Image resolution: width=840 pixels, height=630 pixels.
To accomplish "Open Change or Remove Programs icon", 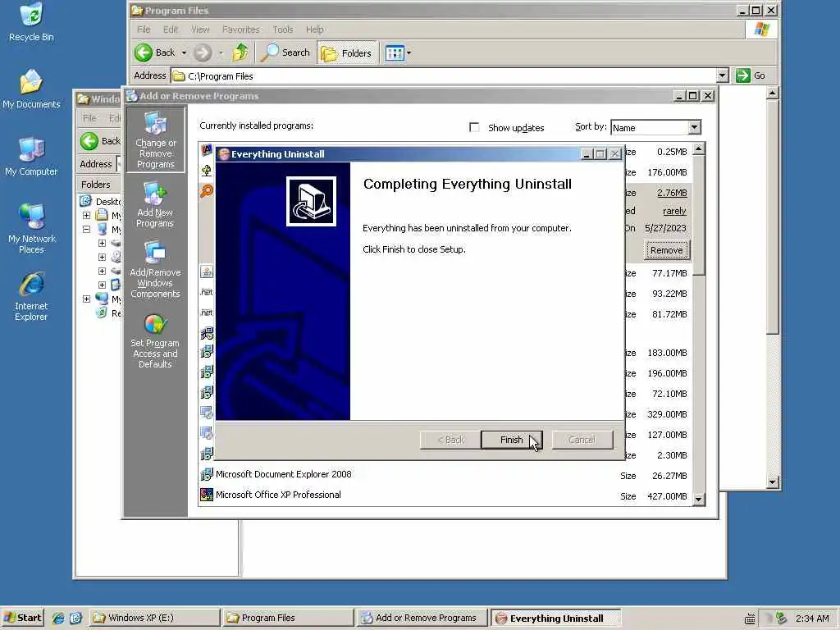I will click(155, 139).
